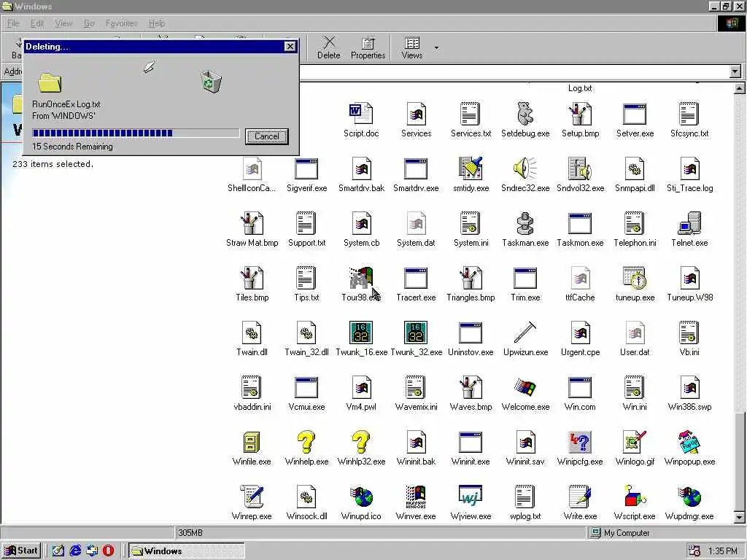Select the Upwizun.exe icon
The image size is (747, 560).
pos(525,332)
